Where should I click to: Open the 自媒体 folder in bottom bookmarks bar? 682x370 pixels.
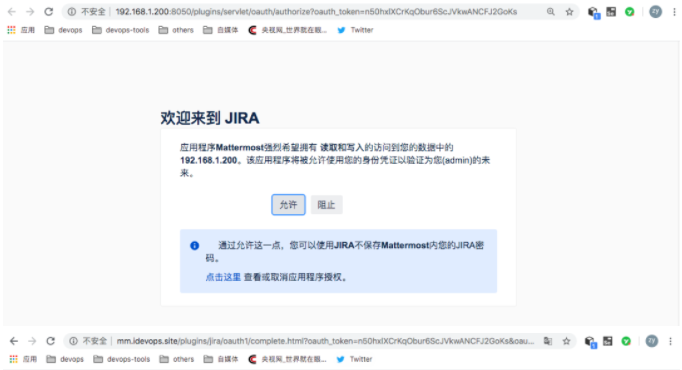221,359
